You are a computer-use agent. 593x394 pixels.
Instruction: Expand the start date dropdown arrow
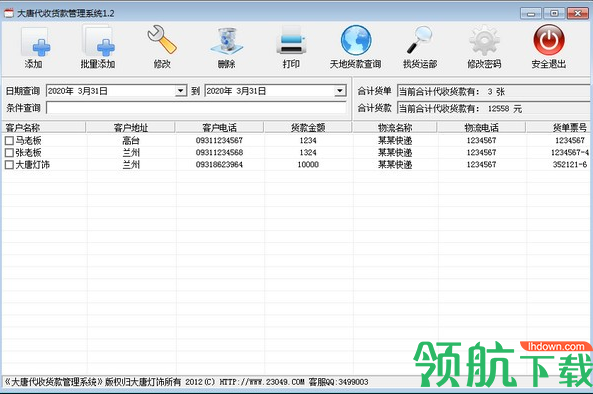tap(181, 91)
